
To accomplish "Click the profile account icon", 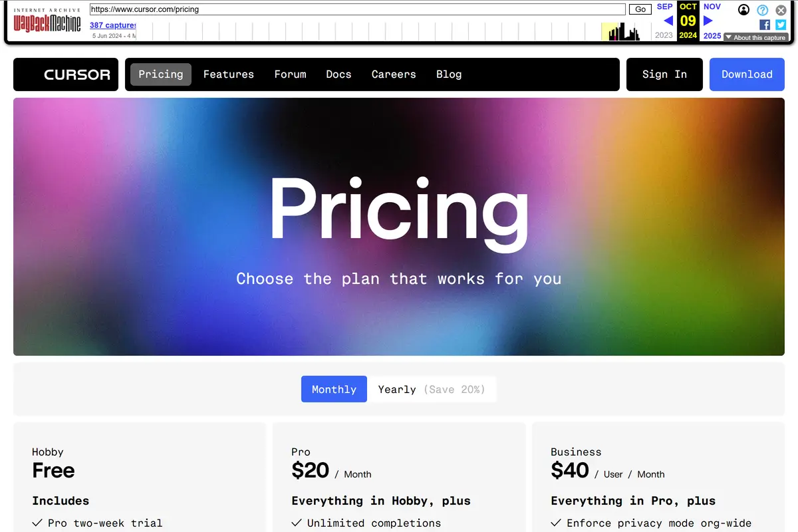I will pos(744,10).
